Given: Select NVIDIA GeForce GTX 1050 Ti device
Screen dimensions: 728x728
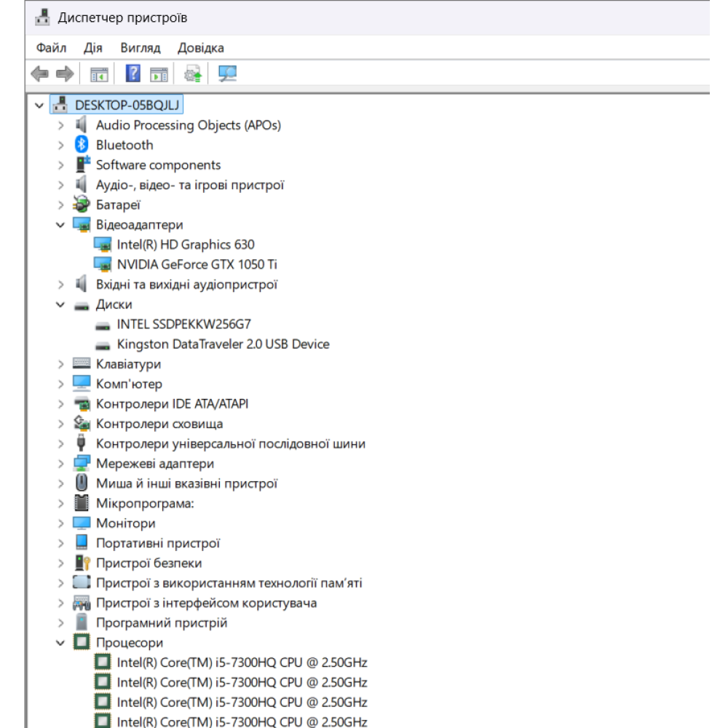Looking at the screenshot, I should coord(197,265).
